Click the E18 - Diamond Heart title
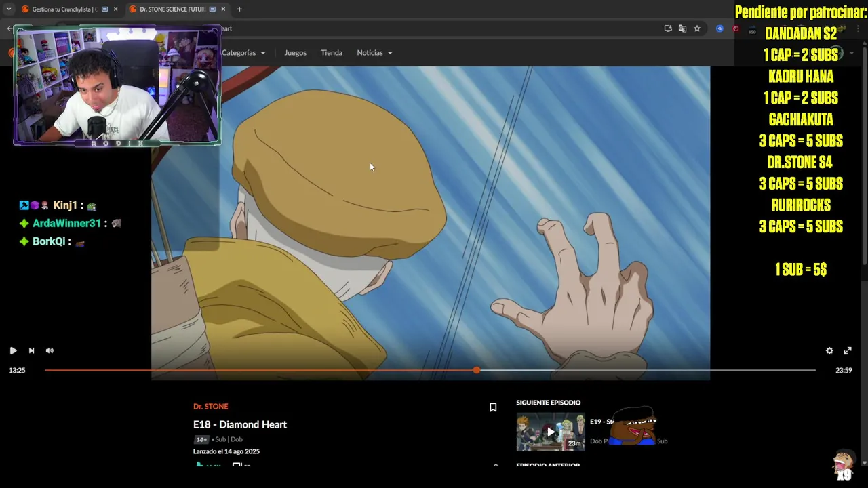This screenshot has width=868, height=488. point(240,424)
